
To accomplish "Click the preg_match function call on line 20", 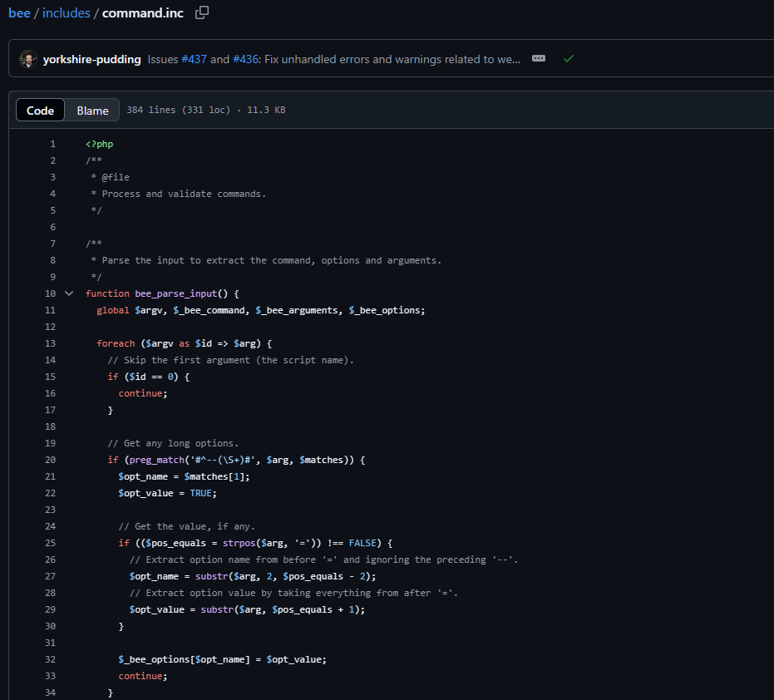I will [156, 460].
